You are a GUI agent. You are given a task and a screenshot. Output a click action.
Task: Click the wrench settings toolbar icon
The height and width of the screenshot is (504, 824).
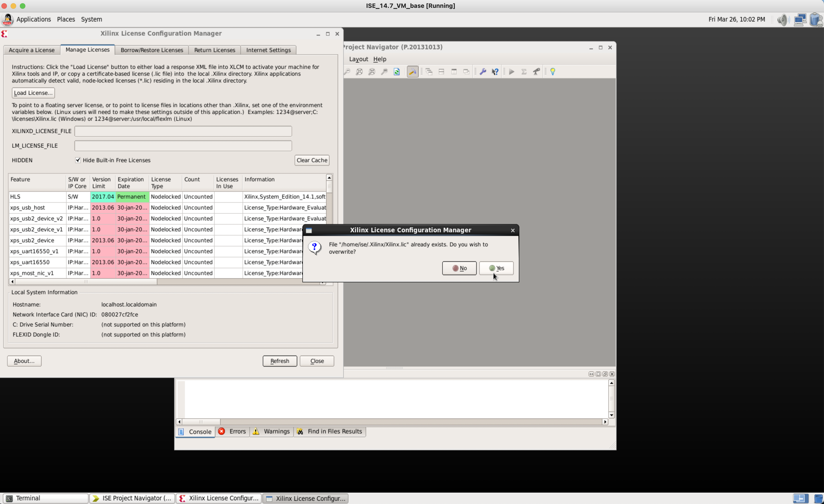tap(483, 71)
